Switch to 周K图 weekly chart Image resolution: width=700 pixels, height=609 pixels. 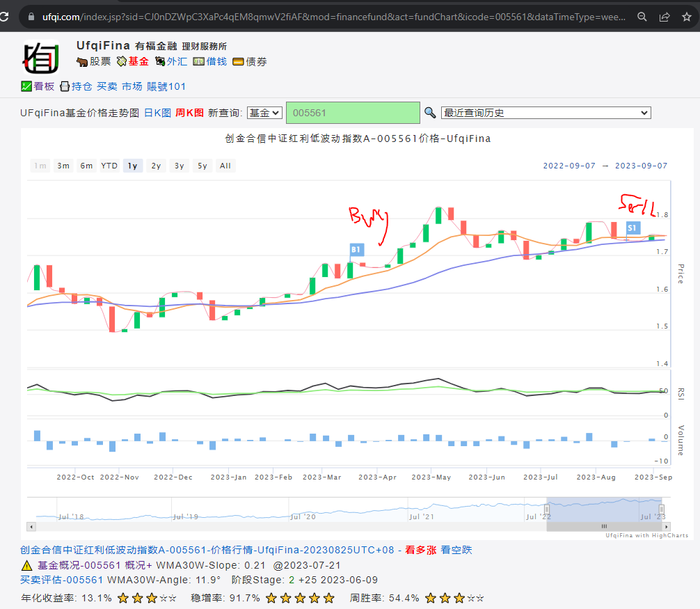[189, 113]
